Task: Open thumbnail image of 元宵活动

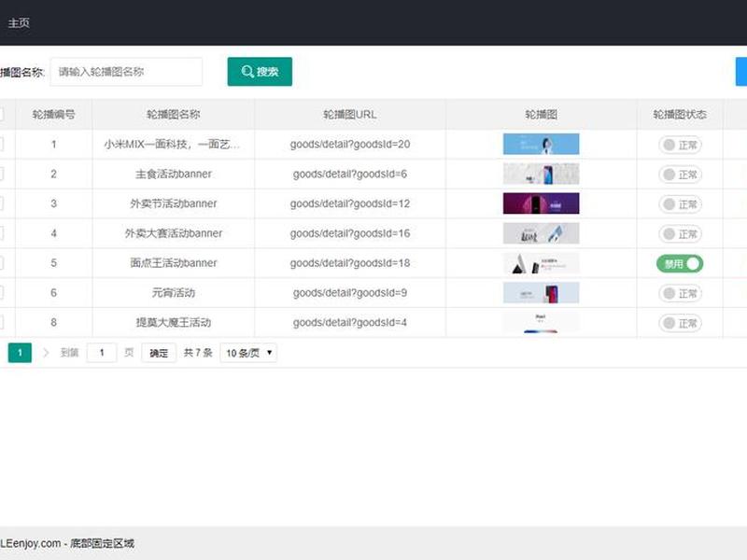Action: (x=542, y=292)
